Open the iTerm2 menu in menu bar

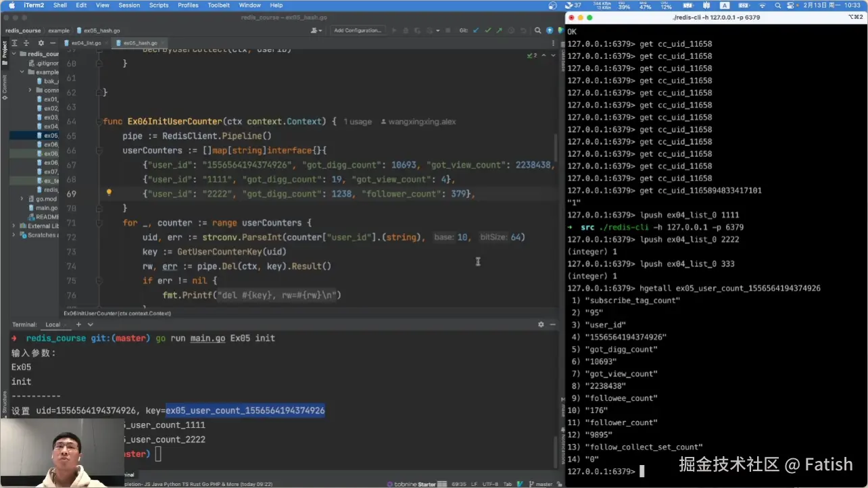coord(34,5)
